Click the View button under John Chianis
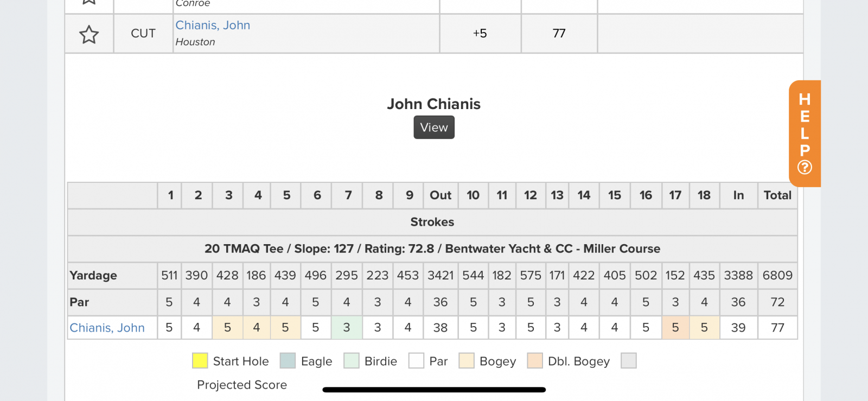Screen dimensions: 868x401 (434, 128)
